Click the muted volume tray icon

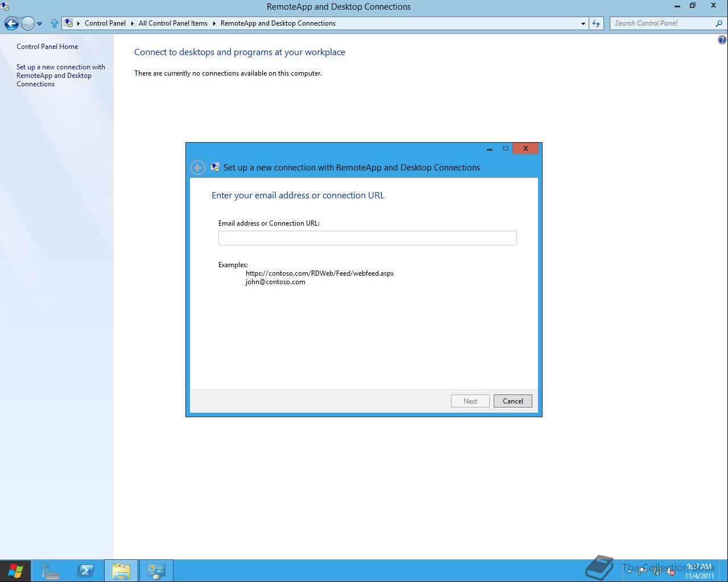pyautogui.click(x=671, y=571)
